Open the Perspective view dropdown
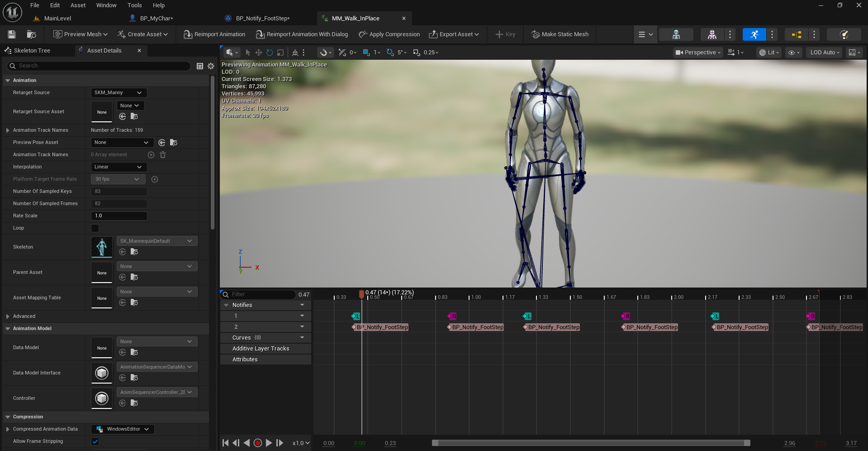868x451 pixels. click(x=698, y=53)
